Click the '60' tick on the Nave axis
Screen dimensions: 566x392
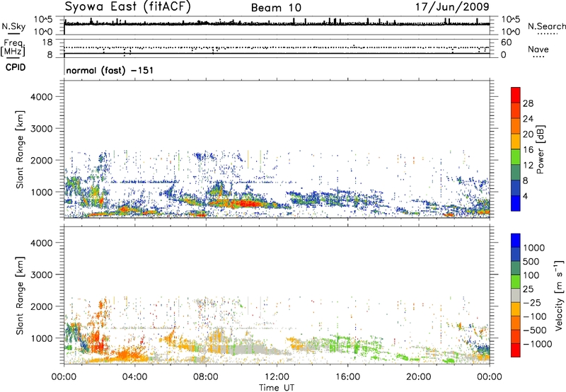(506, 42)
